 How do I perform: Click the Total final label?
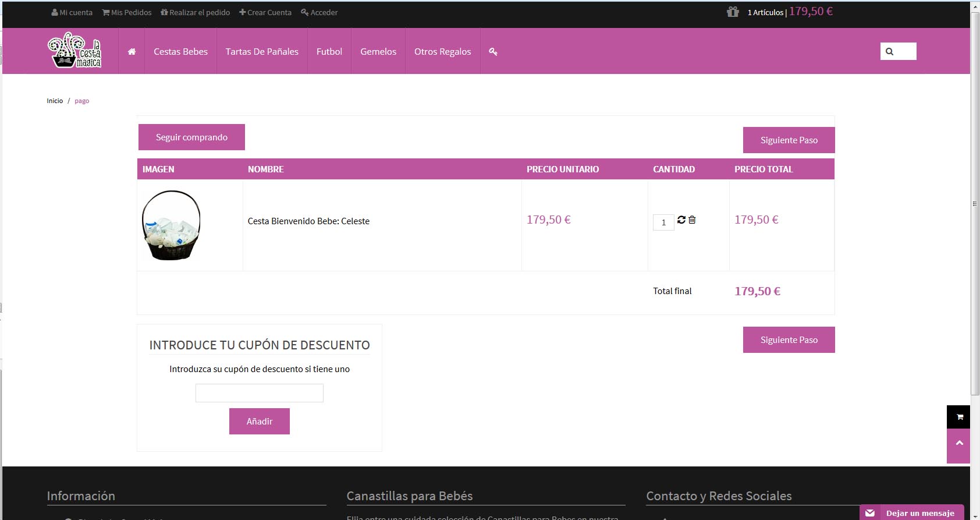coord(672,291)
